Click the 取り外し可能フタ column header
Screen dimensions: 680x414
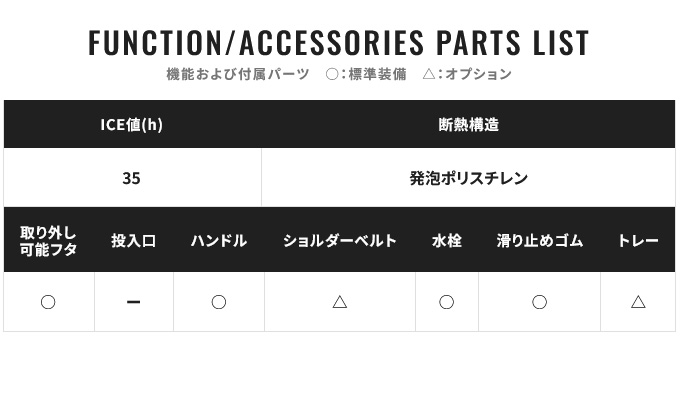coord(49,240)
